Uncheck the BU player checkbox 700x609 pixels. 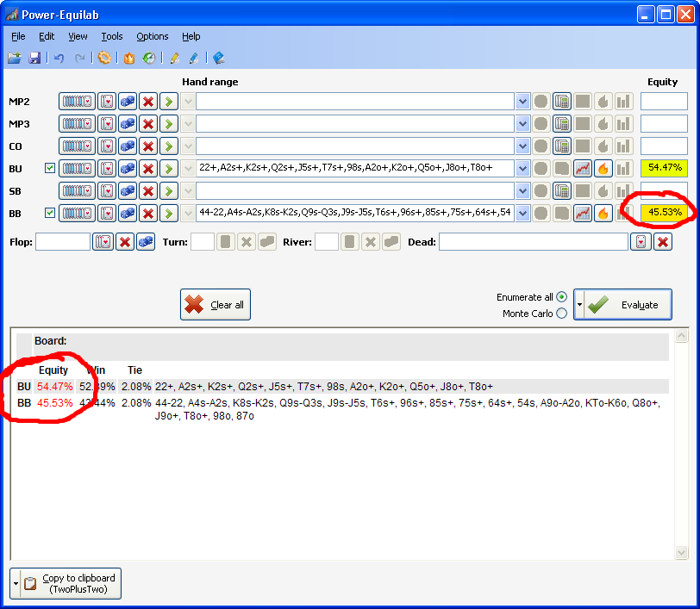point(50,168)
